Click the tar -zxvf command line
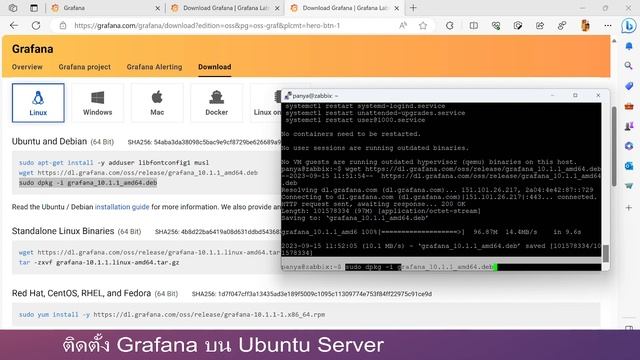This screenshot has width=640, height=360. point(99,262)
